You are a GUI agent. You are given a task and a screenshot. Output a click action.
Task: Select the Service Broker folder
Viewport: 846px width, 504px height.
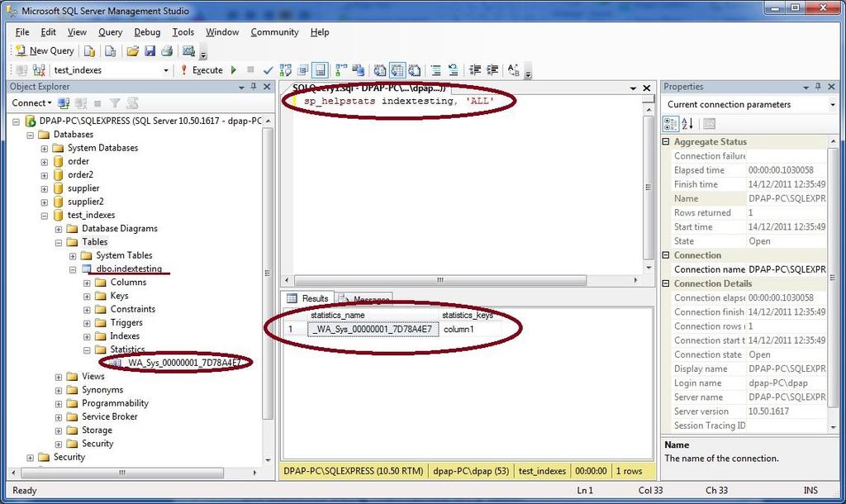coord(110,416)
